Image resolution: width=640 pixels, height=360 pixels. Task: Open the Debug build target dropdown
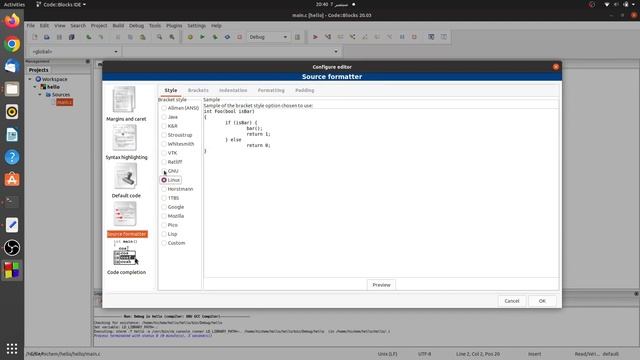tap(268, 37)
